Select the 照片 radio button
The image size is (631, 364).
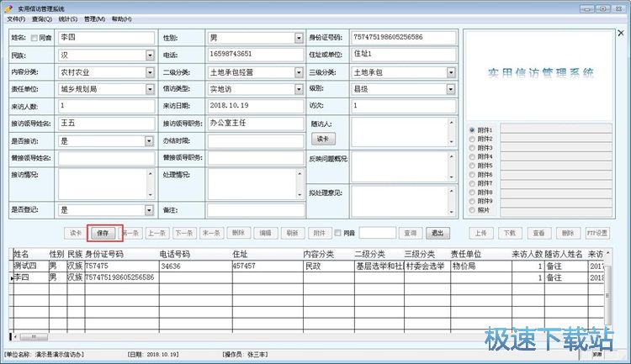(x=472, y=210)
